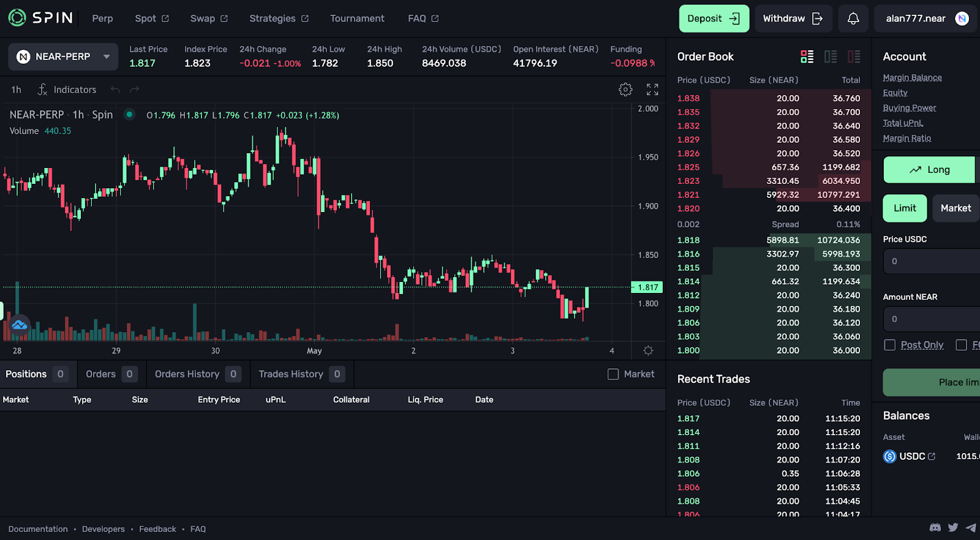Redo chart action arrow
Screen dimensions: 980x540
pyautogui.click(x=135, y=89)
